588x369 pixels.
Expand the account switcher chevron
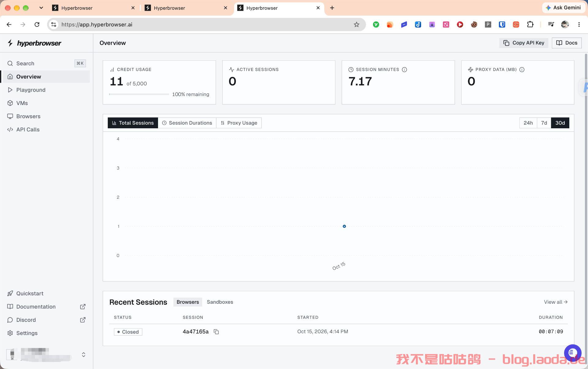point(83,355)
